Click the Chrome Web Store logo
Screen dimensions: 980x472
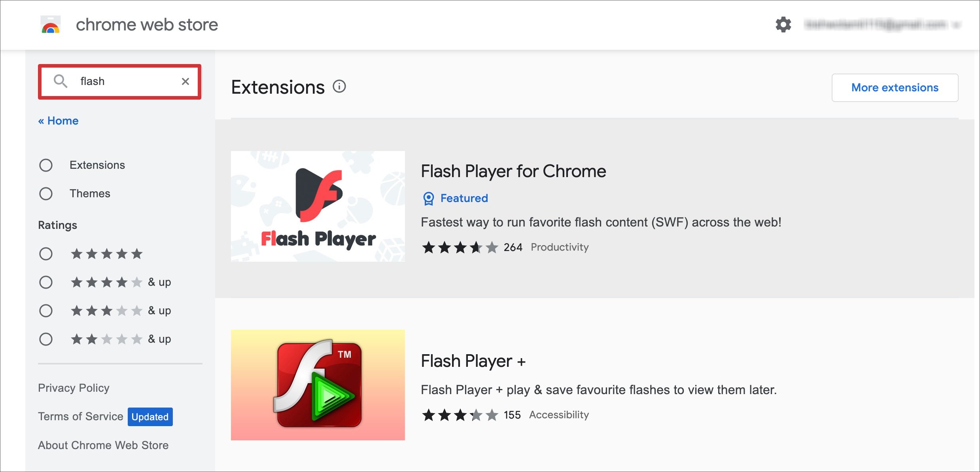point(50,25)
